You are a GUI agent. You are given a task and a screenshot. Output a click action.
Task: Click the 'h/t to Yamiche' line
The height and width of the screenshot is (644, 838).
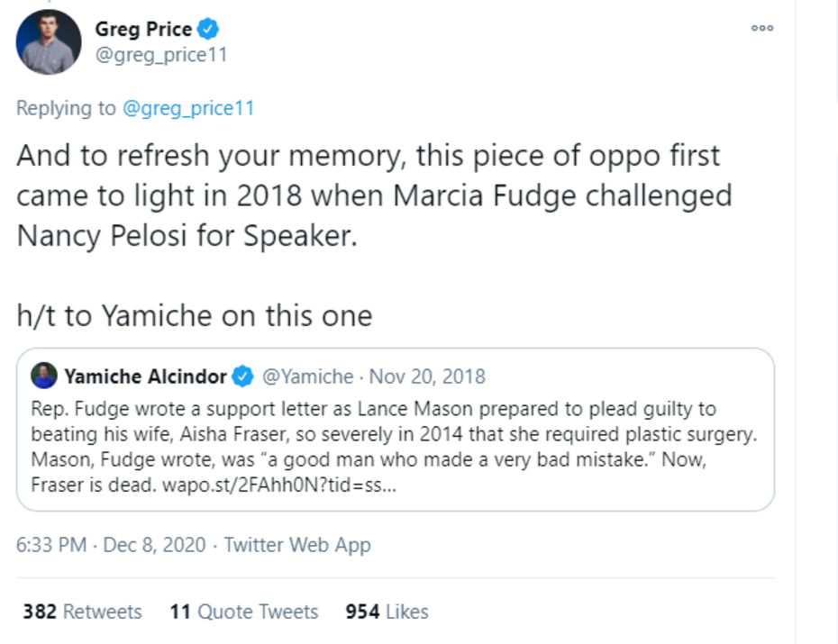click(x=194, y=314)
